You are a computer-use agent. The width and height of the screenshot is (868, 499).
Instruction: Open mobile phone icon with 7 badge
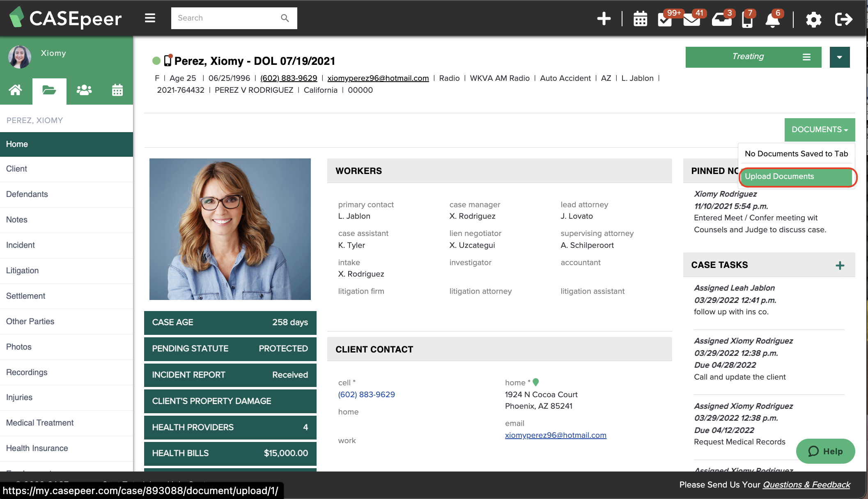[x=747, y=19]
